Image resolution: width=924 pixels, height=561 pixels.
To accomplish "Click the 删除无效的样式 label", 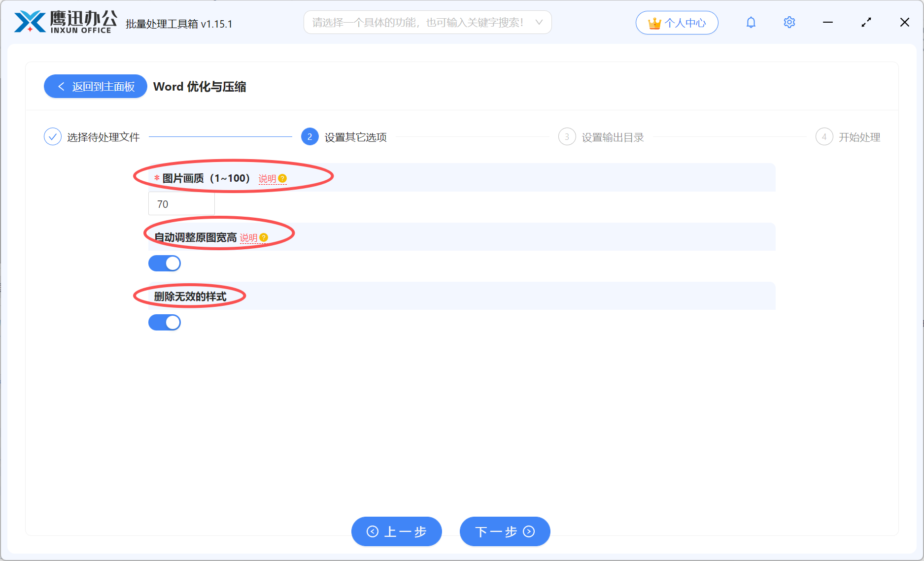I will point(190,297).
